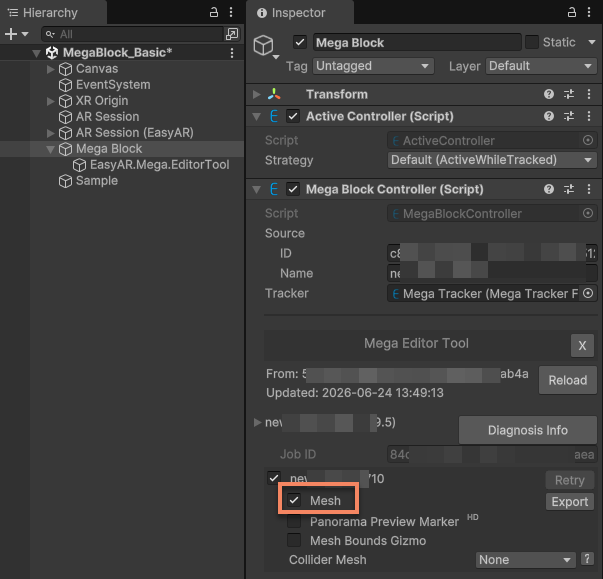Open the Tag dropdown showing Untagged
Viewport: 603px width, 579px height.
[373, 66]
